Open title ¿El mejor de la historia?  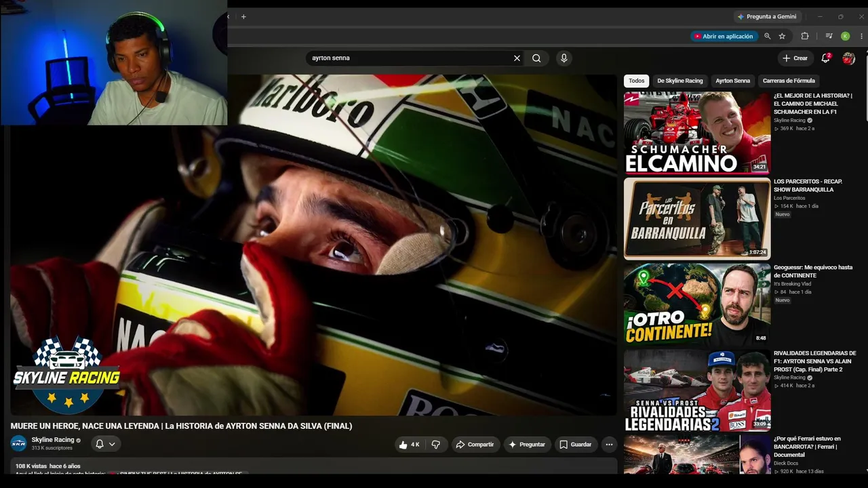[813, 104]
